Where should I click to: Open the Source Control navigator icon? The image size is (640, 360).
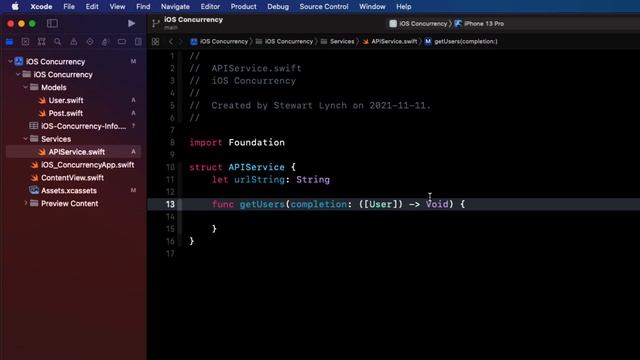[25, 42]
